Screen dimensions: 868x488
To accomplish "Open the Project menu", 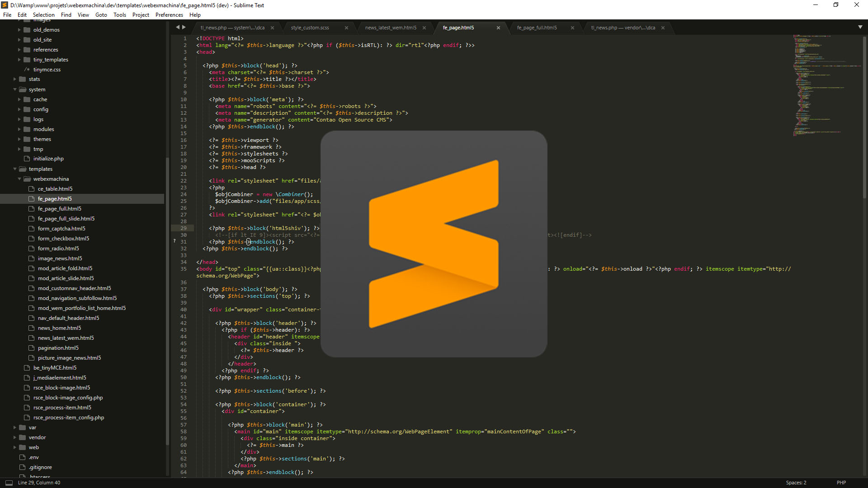I will 141,15.
